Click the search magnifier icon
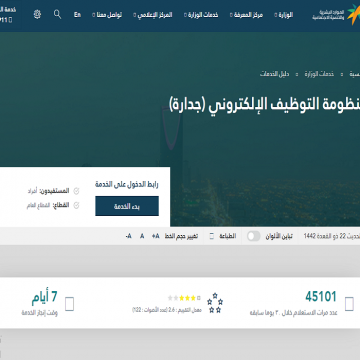 [x=57, y=14]
